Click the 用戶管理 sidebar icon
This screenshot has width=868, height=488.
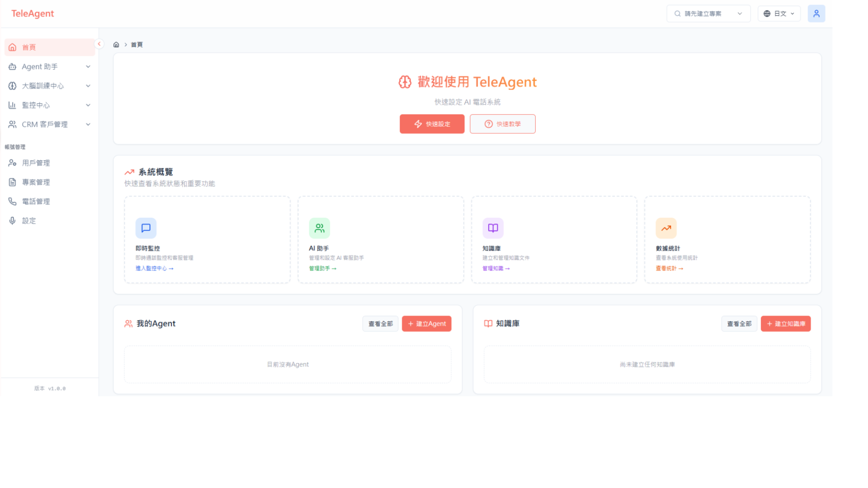[x=12, y=163]
